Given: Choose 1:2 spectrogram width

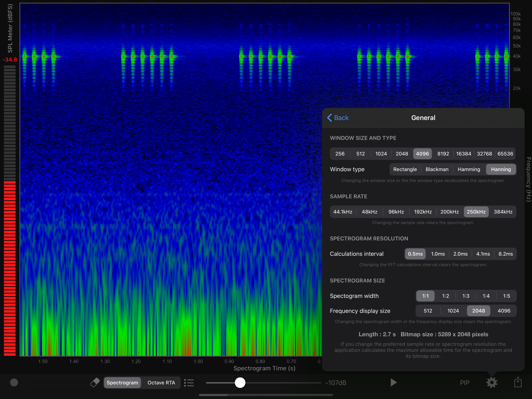Looking at the screenshot, I should [445, 296].
